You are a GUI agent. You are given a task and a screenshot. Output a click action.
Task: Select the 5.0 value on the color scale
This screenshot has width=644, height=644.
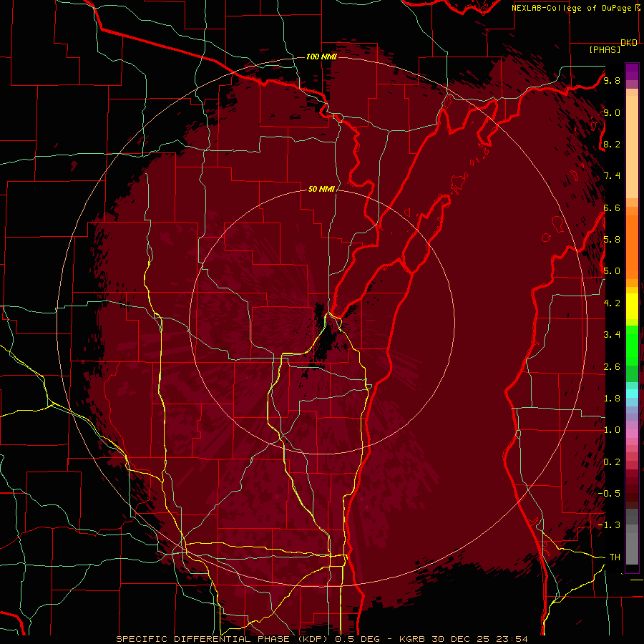point(612,271)
